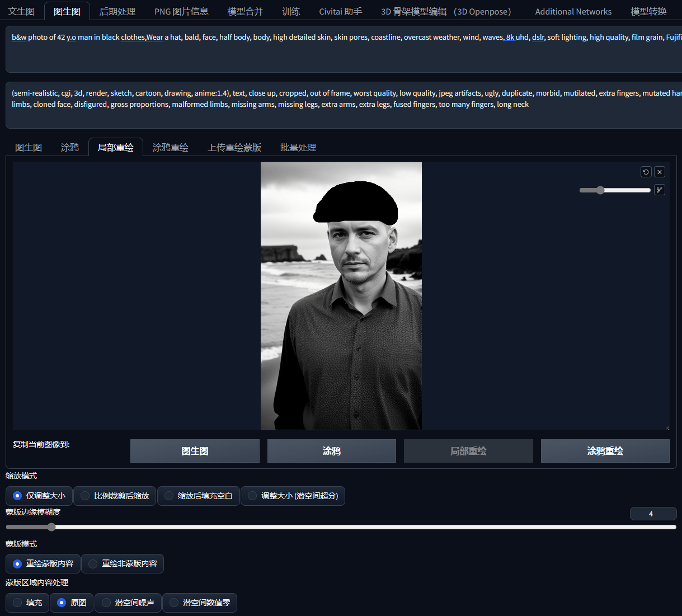Image resolution: width=682 pixels, height=616 pixels.
Task: Choose 缩放后填充空白 resize mode
Action: click(x=199, y=496)
